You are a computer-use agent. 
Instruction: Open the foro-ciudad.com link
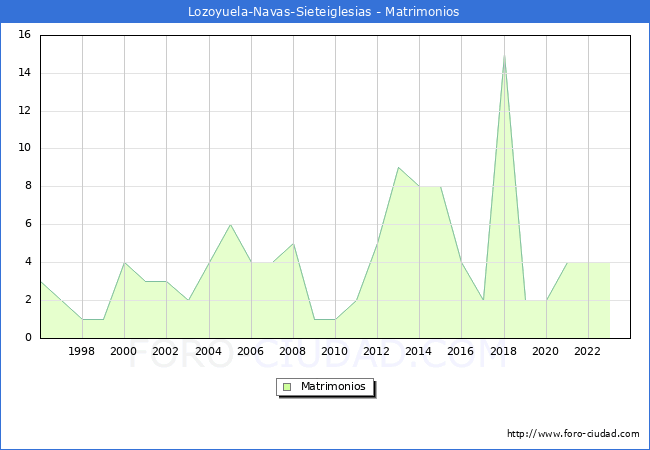click(x=573, y=434)
